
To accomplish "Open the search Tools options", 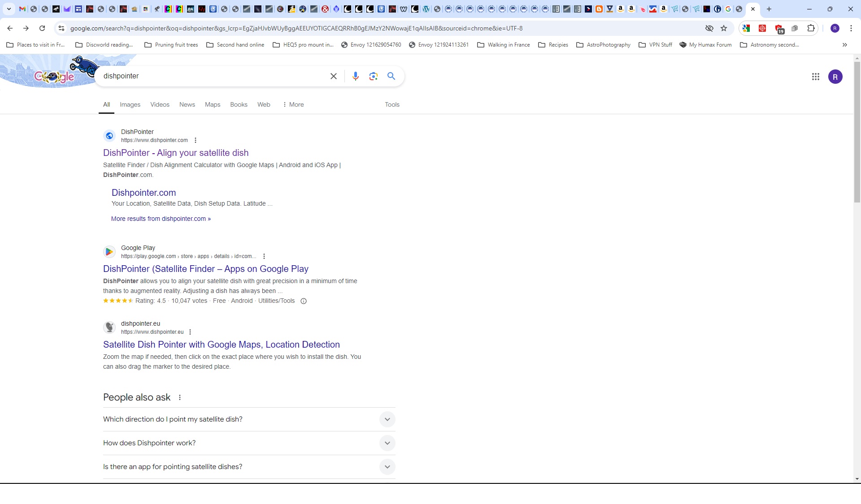I will [392, 104].
